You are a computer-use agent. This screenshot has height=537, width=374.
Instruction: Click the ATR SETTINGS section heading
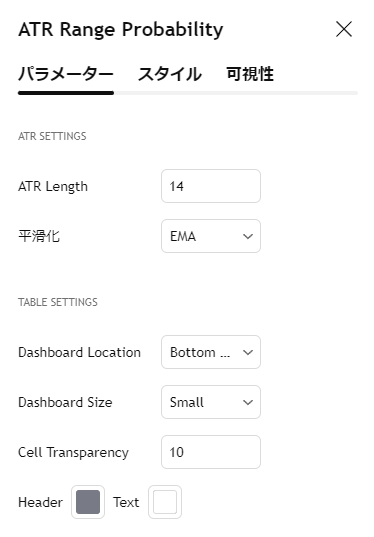(52, 136)
